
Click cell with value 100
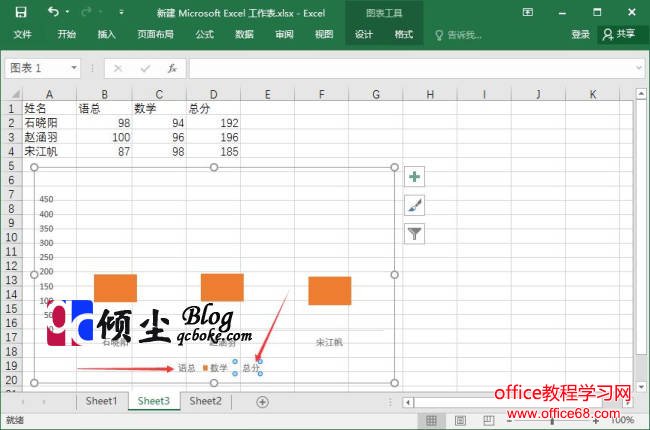(x=104, y=137)
